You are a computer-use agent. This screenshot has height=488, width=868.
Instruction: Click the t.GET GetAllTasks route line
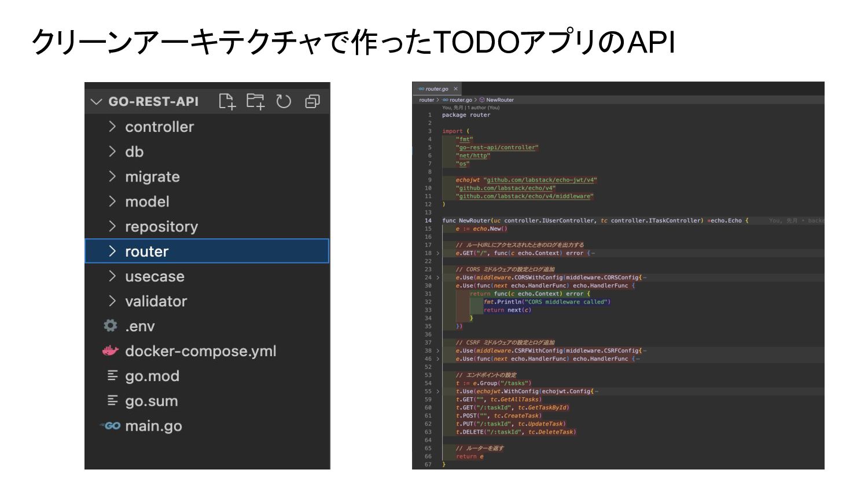499,400
